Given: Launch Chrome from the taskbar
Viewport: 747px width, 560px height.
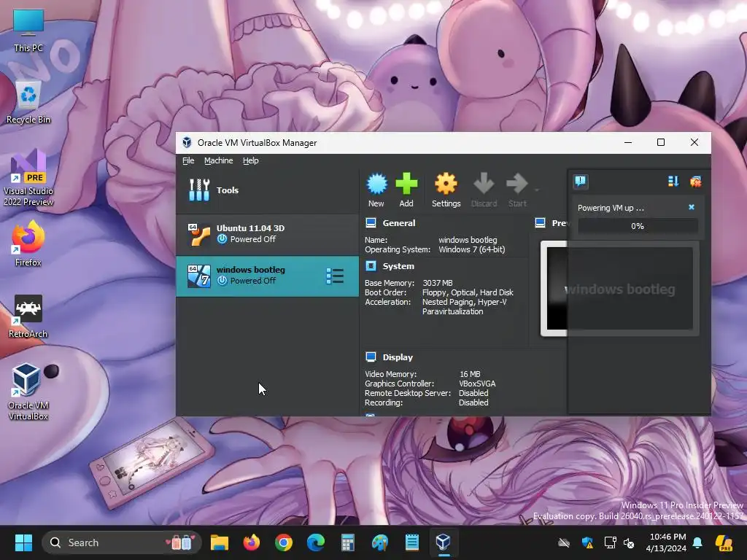Looking at the screenshot, I should 284,542.
